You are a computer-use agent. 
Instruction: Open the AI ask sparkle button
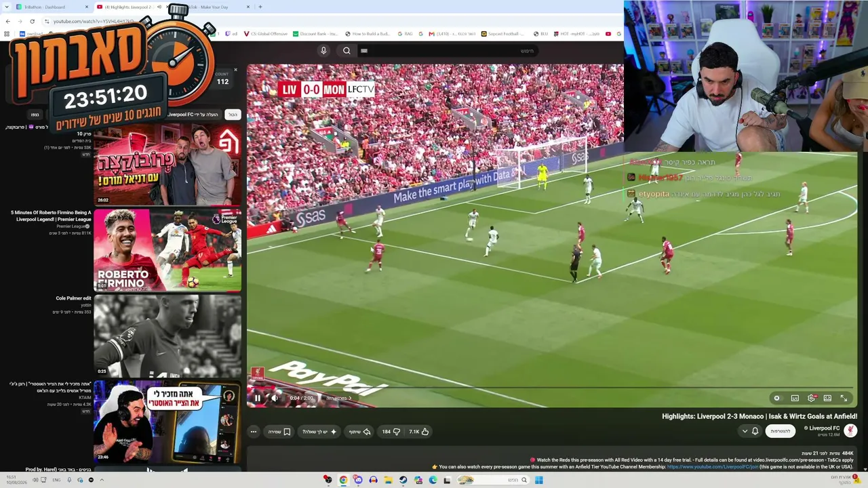[320, 432]
